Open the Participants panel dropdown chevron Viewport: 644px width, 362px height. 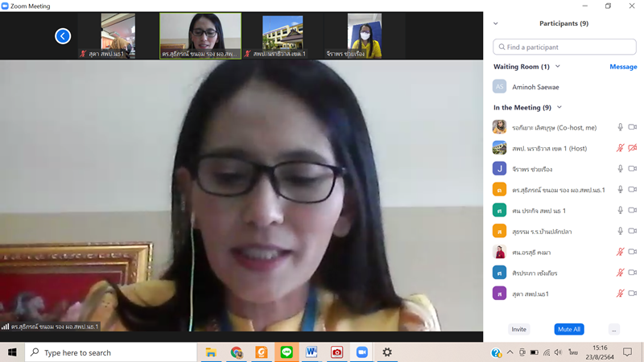tap(495, 24)
